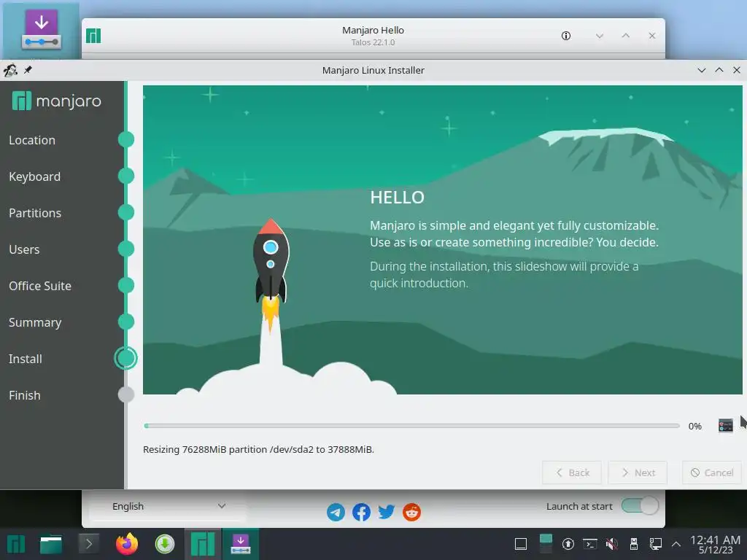Open the green download installer taskbar icon
This screenshot has width=747, height=560.
click(165, 544)
